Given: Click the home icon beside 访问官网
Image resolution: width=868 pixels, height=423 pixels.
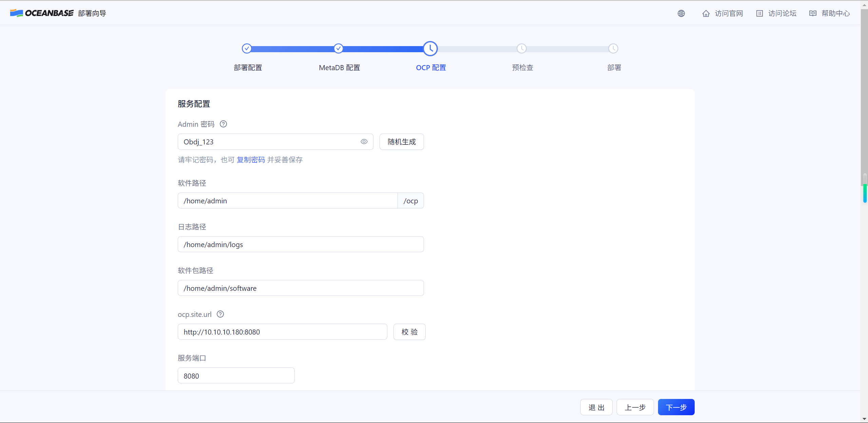Looking at the screenshot, I should click(706, 14).
